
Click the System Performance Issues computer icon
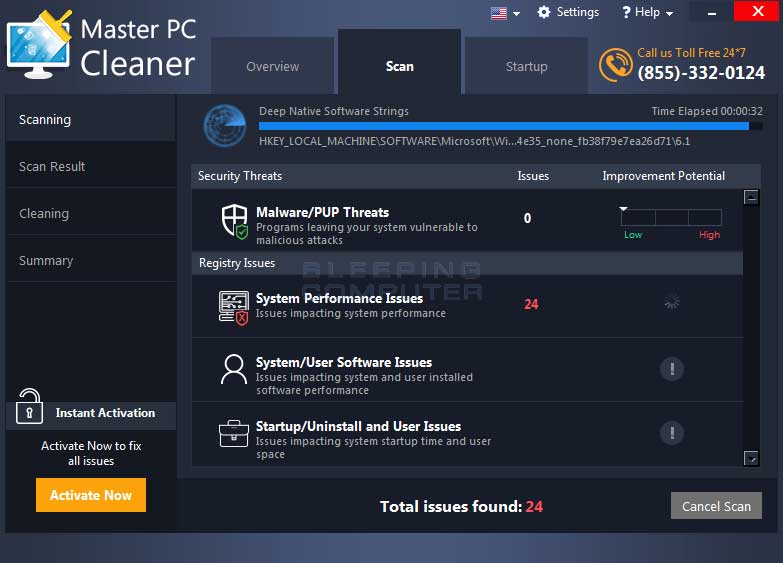pos(234,308)
